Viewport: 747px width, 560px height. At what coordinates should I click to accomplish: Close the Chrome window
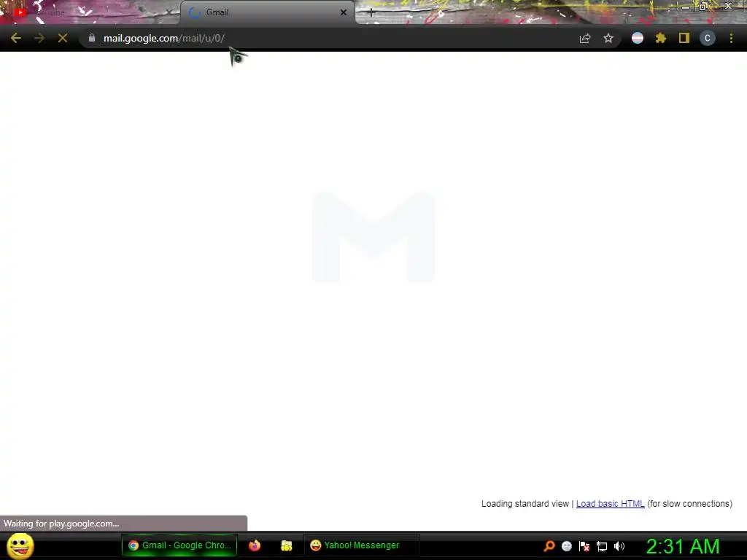click(x=728, y=6)
